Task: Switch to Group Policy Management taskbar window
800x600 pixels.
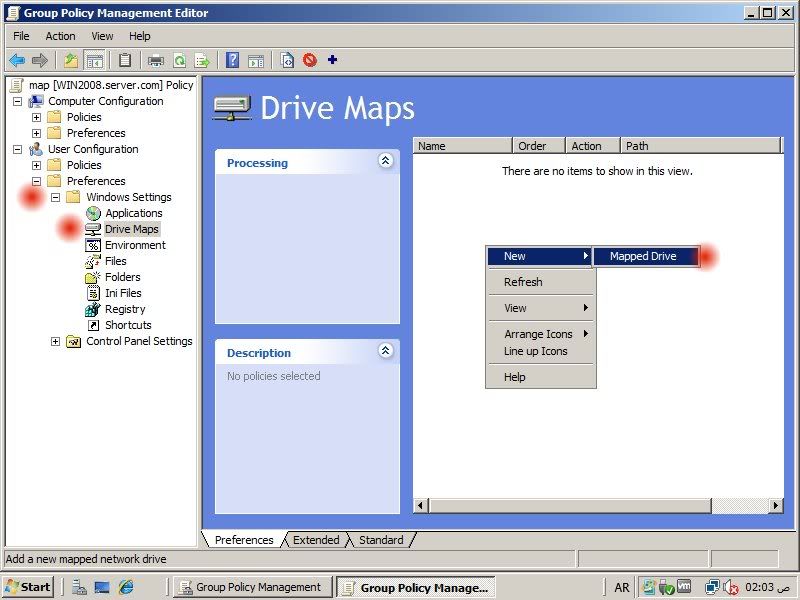Action: [x=253, y=587]
